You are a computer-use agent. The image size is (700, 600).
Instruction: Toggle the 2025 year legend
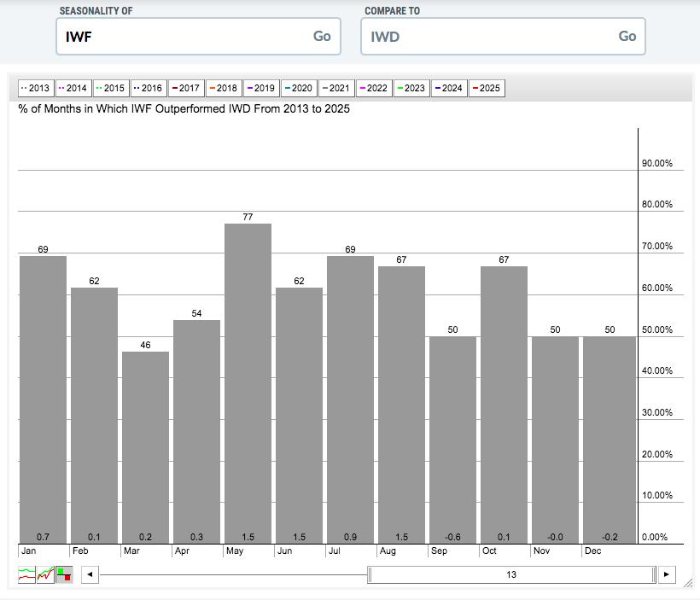(x=487, y=88)
